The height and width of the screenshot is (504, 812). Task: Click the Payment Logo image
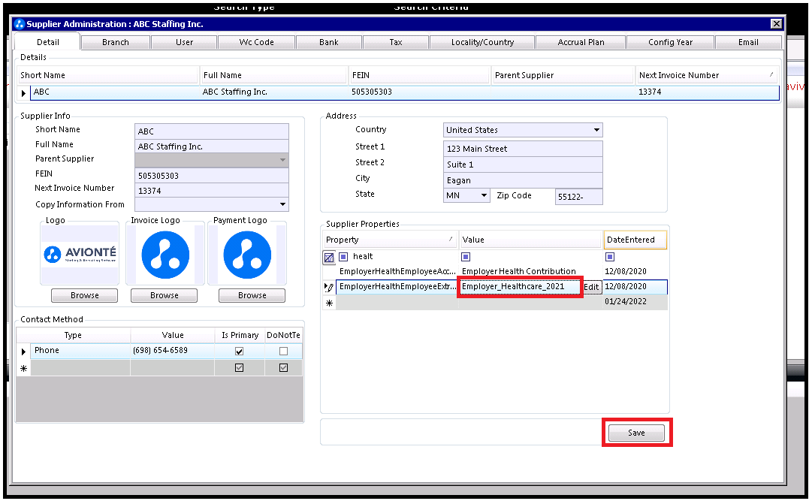(x=247, y=255)
